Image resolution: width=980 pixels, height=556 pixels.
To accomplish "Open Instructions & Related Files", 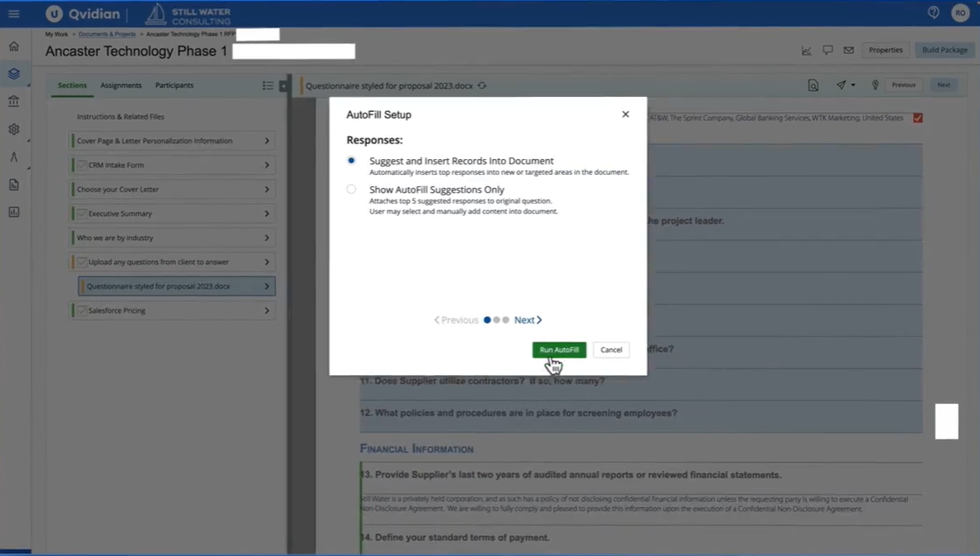I will click(x=121, y=116).
